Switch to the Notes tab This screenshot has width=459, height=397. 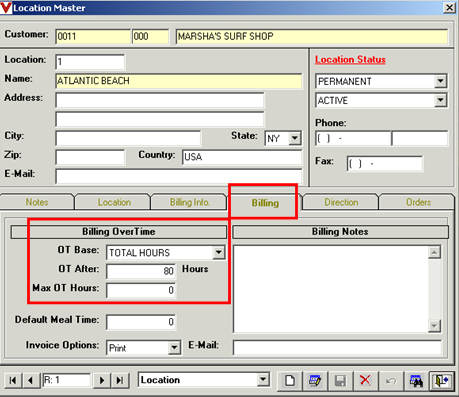coord(37,202)
